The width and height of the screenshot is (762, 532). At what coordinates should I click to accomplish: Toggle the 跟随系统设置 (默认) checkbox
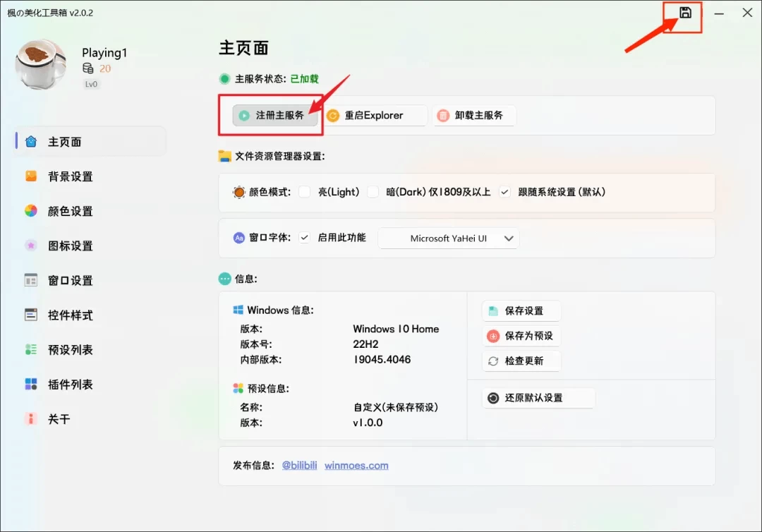505,192
